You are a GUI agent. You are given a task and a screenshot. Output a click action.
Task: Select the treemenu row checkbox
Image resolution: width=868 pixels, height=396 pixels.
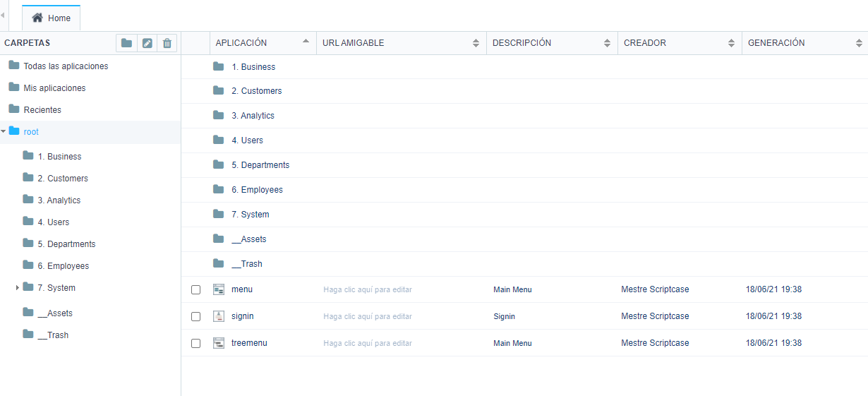196,343
